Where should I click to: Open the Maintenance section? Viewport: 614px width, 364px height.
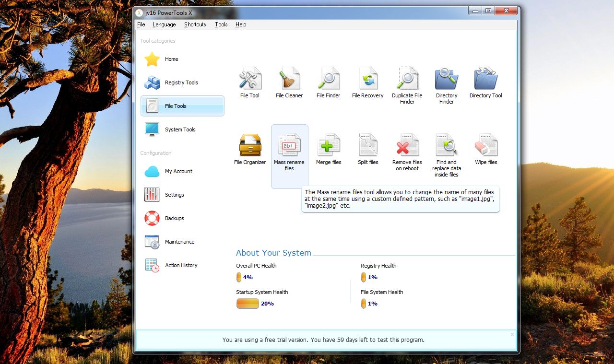coord(182,242)
